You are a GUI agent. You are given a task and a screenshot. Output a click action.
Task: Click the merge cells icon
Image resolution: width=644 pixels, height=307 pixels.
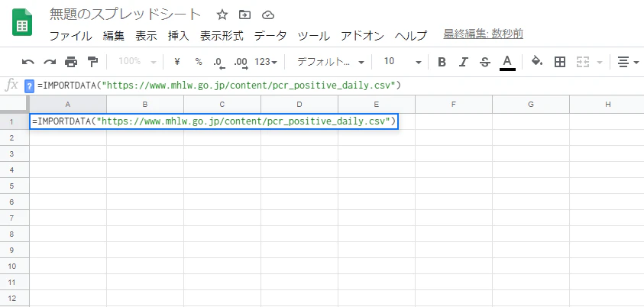(x=583, y=62)
